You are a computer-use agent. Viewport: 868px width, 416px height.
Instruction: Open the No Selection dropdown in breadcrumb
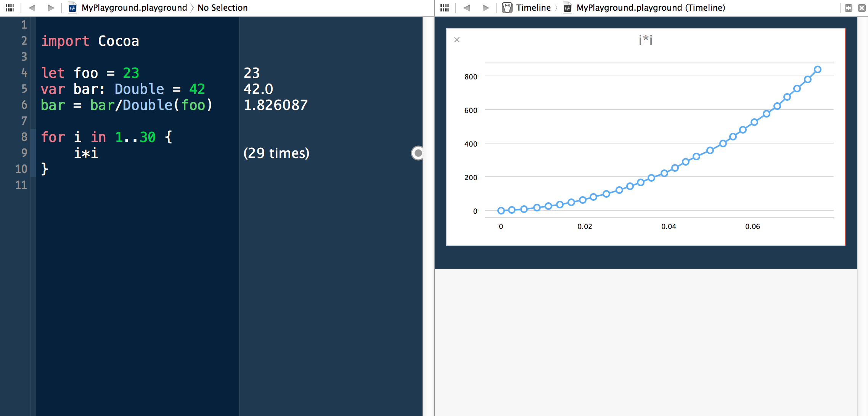click(x=222, y=7)
